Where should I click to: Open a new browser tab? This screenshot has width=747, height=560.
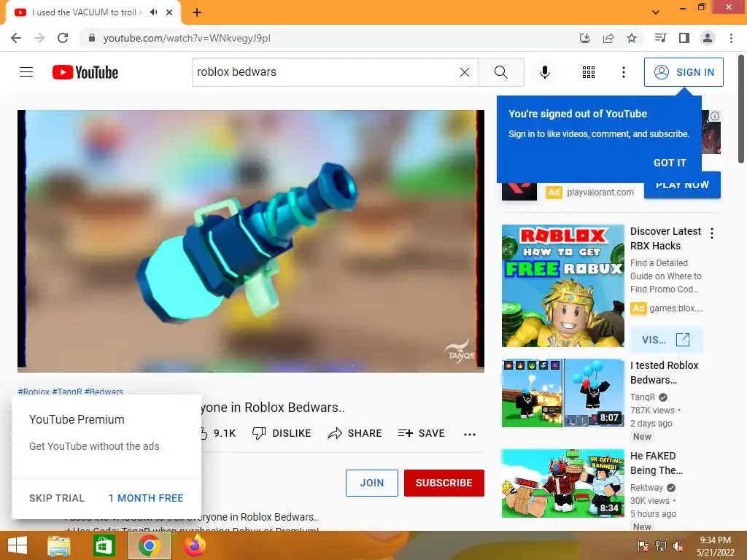pos(197,12)
